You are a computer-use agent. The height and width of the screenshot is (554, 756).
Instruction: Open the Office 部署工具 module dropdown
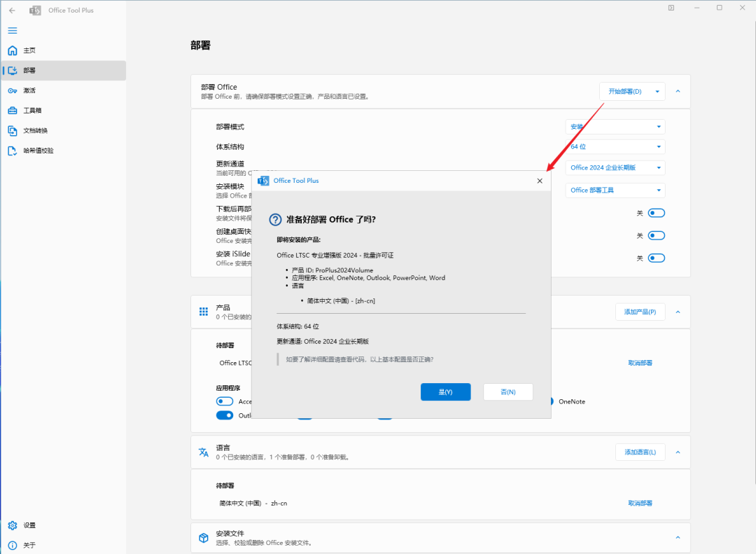pos(615,191)
